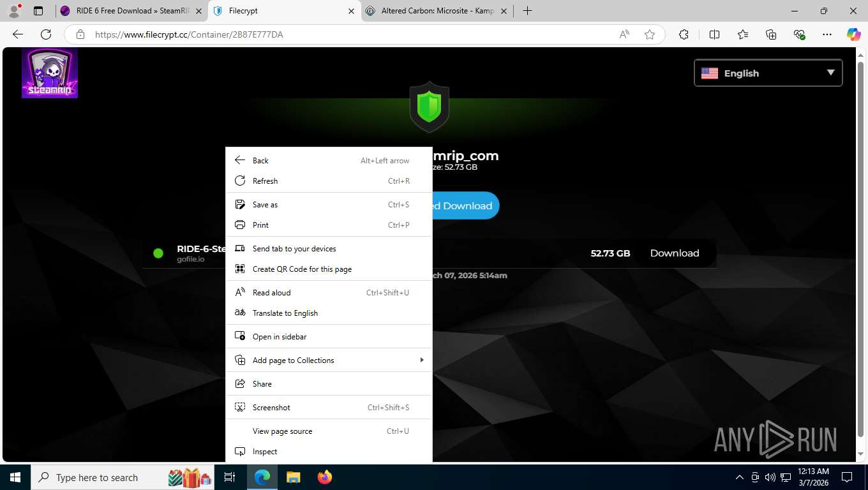
Task: Open the Extensions puzzle icon
Action: pyautogui.click(x=684, y=34)
